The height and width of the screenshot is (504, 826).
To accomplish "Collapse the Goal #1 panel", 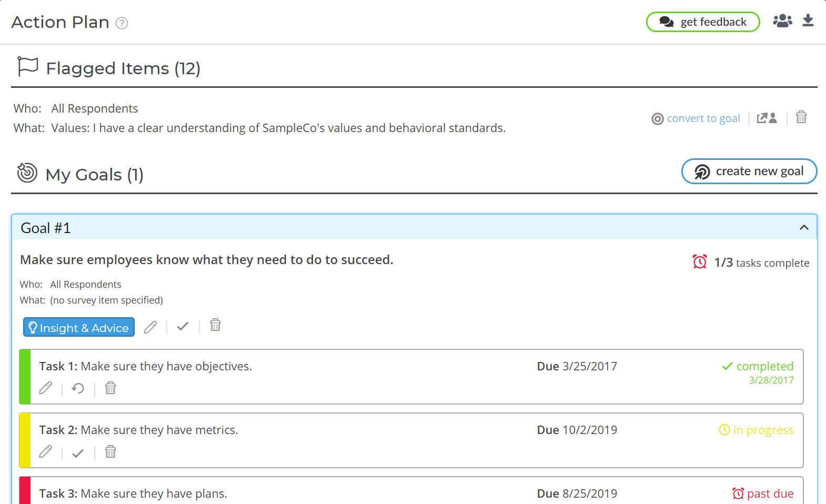I will (x=803, y=228).
